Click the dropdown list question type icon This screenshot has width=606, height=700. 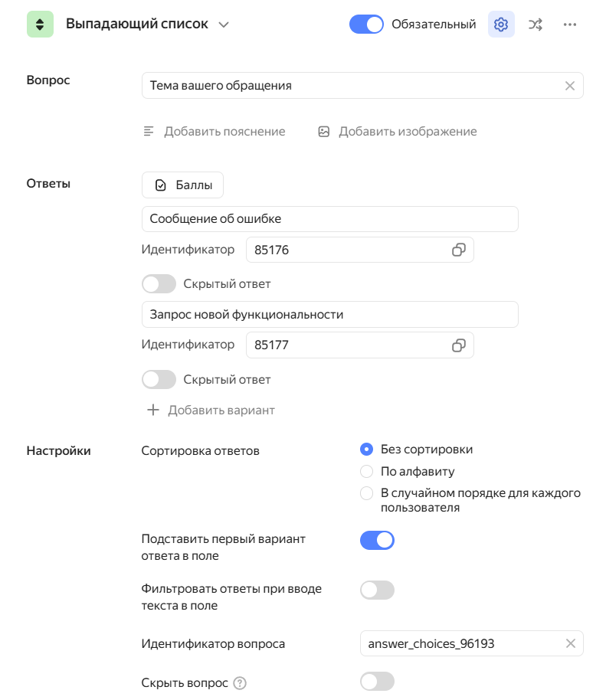point(40,25)
